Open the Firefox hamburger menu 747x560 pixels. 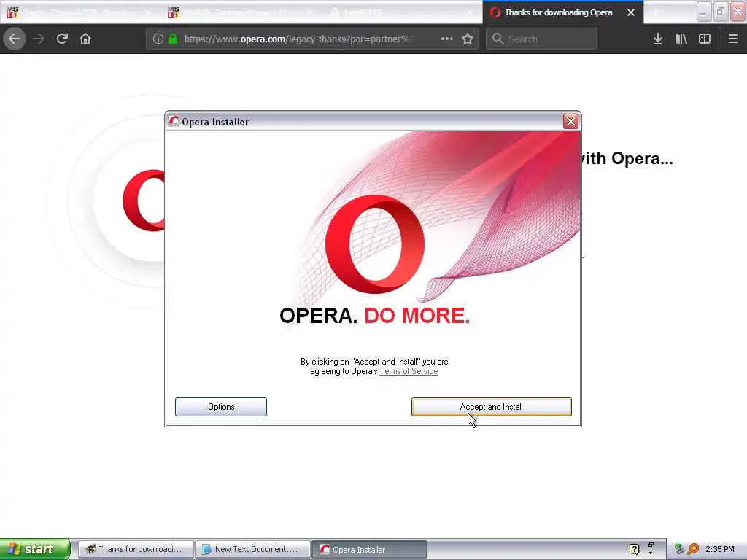(x=733, y=39)
